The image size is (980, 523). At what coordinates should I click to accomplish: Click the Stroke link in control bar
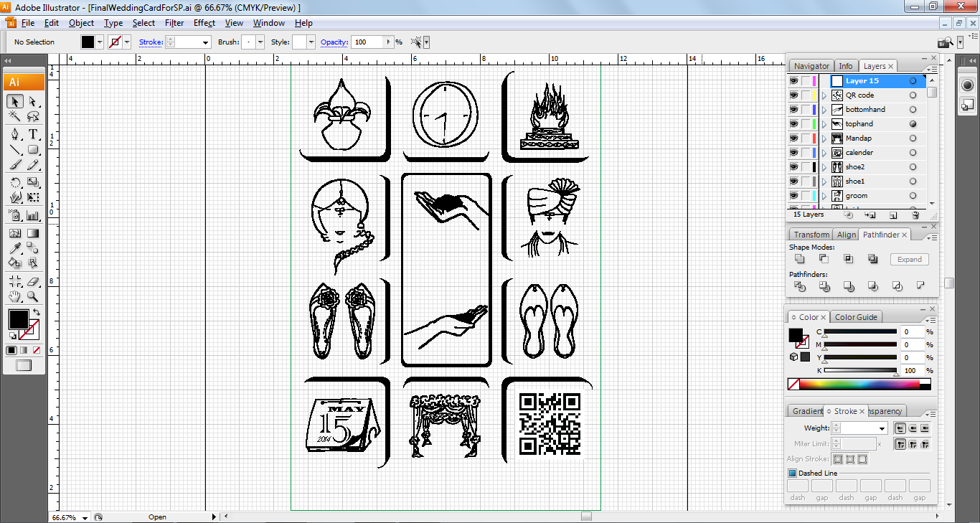tap(151, 42)
